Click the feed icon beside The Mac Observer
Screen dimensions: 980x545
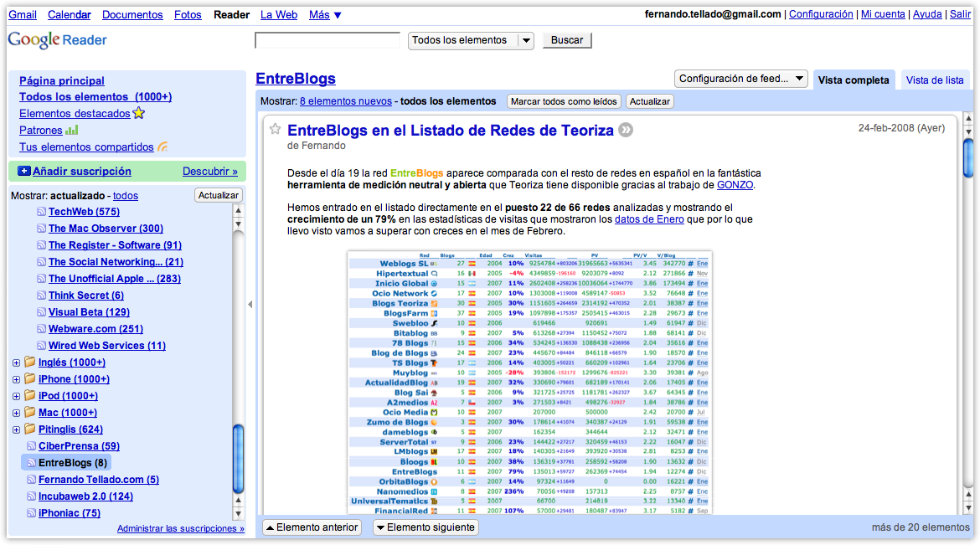(41, 229)
